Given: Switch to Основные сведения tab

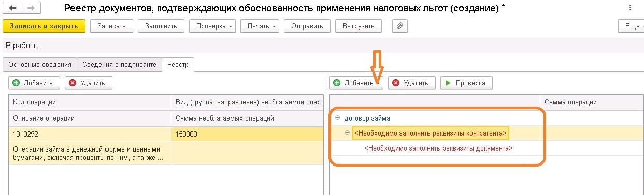Looking at the screenshot, I should [40, 65].
